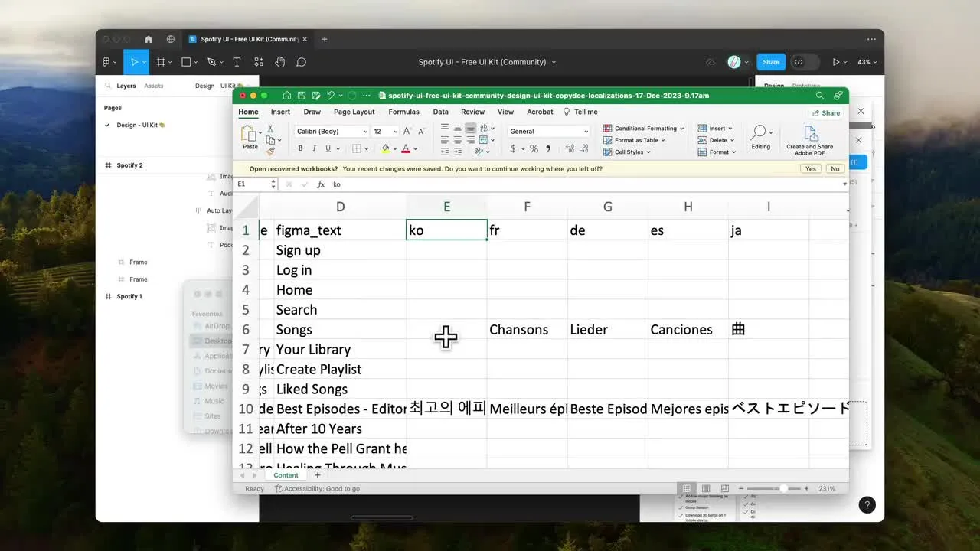Open the Calibri (Body) font dropdown

point(332,132)
